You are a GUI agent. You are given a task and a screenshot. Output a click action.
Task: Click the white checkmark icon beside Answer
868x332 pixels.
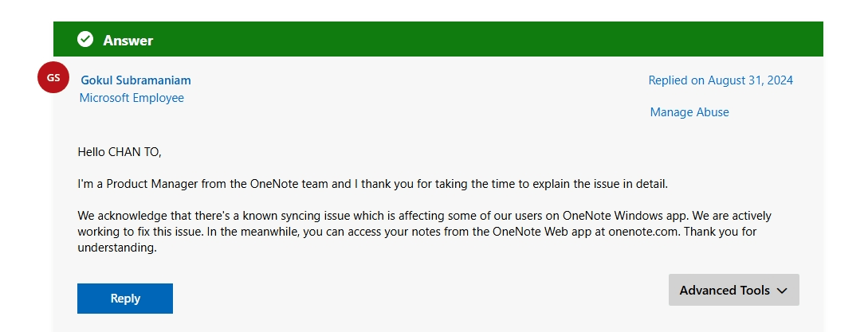[x=85, y=39]
